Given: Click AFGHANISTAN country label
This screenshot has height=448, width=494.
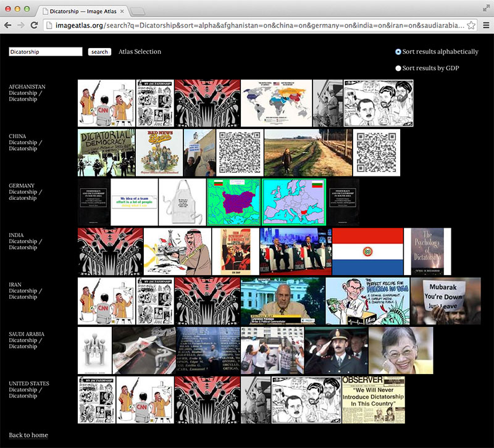Looking at the screenshot, I should [x=27, y=86].
